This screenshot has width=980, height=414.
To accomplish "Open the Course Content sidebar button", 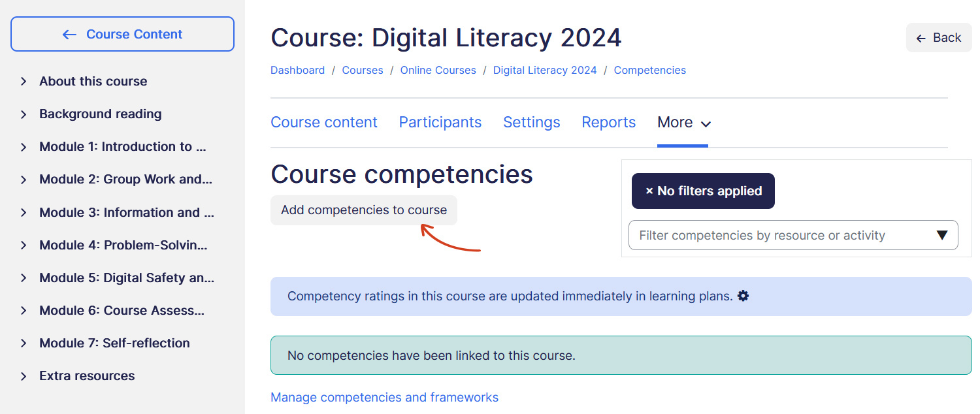I will [x=122, y=34].
